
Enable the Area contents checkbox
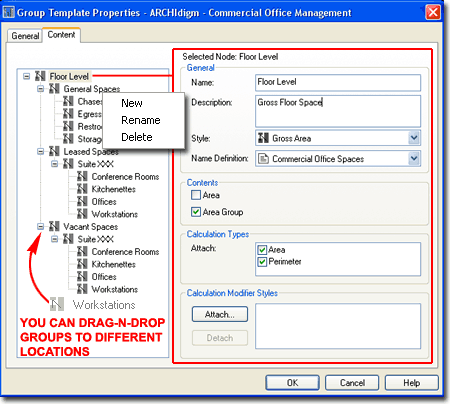196,195
